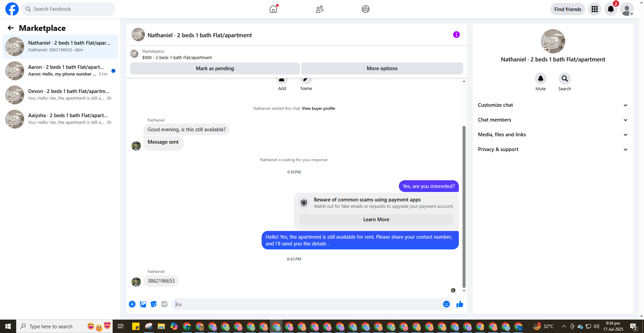Click the "Message sent" bubble
This screenshot has height=333, width=644.
click(163, 143)
